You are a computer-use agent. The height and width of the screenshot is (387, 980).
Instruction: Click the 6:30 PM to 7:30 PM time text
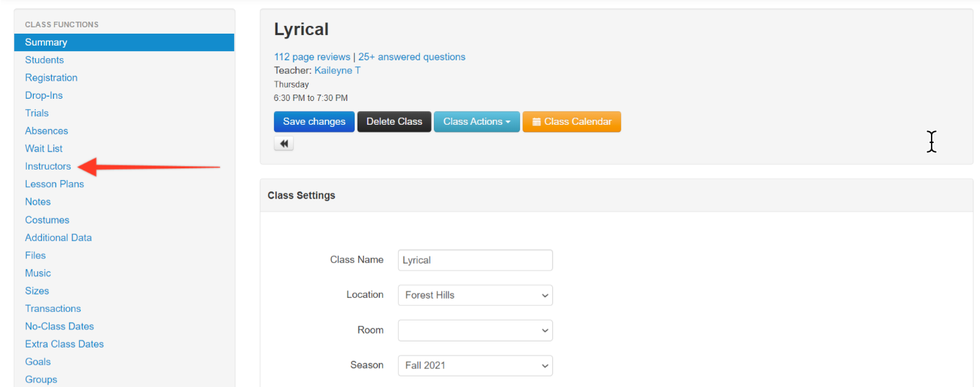tap(311, 98)
